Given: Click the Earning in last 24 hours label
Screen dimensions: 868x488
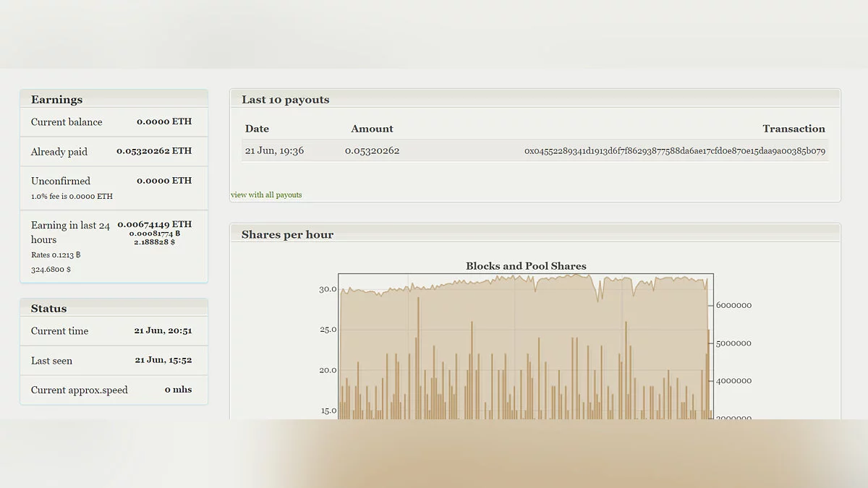Looking at the screenshot, I should pos(70,232).
